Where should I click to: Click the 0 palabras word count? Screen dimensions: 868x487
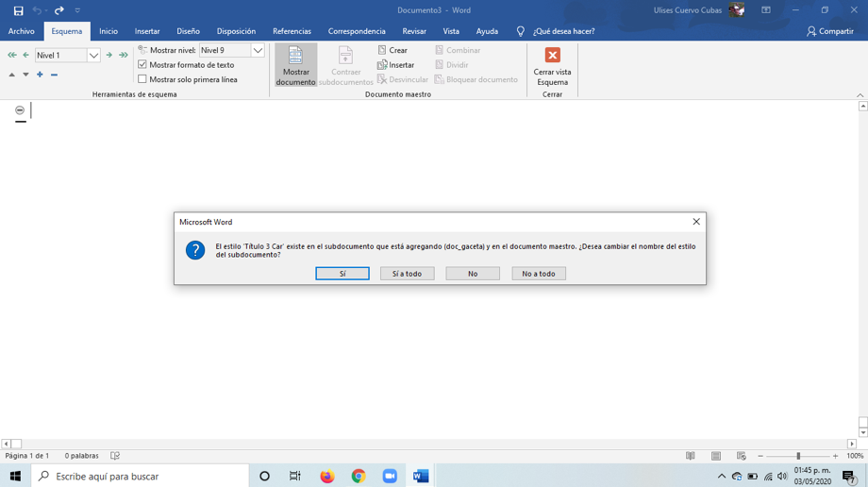81,456
